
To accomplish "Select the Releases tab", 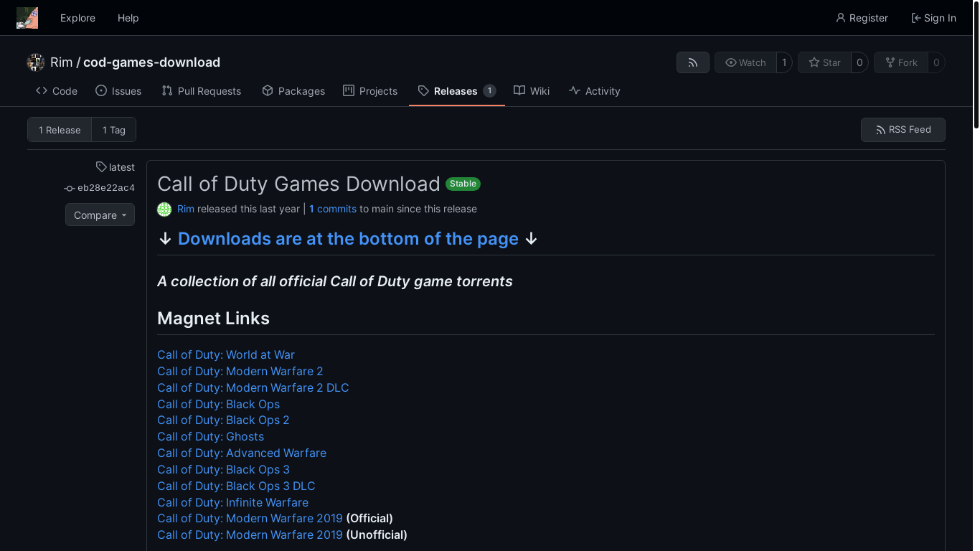I will [457, 91].
